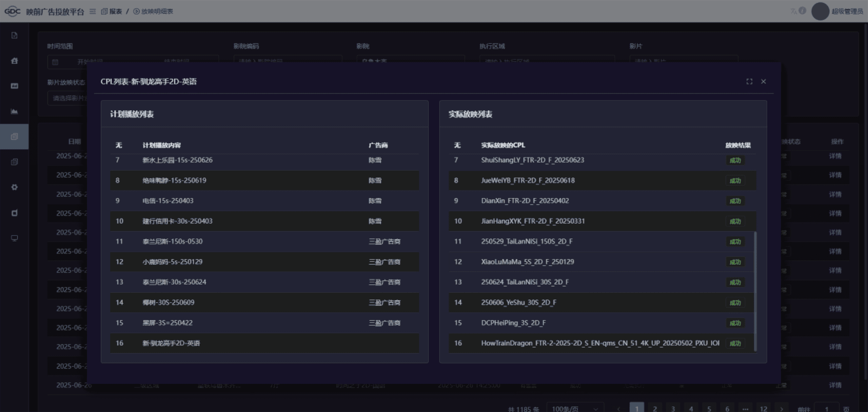Click 250624_TaiLanNiSi_30S_2D_F CPL entry
The width and height of the screenshot is (868, 412).
pos(525,282)
